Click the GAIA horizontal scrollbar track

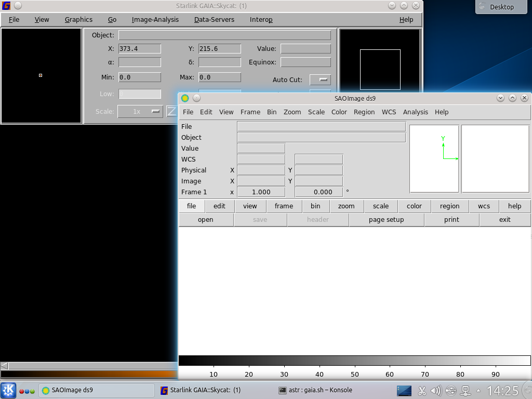click(93, 366)
